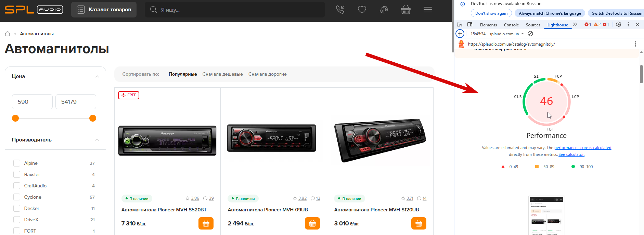Screen dimensions: 644x235
Task: Sort by Популярные
Action: (183, 74)
